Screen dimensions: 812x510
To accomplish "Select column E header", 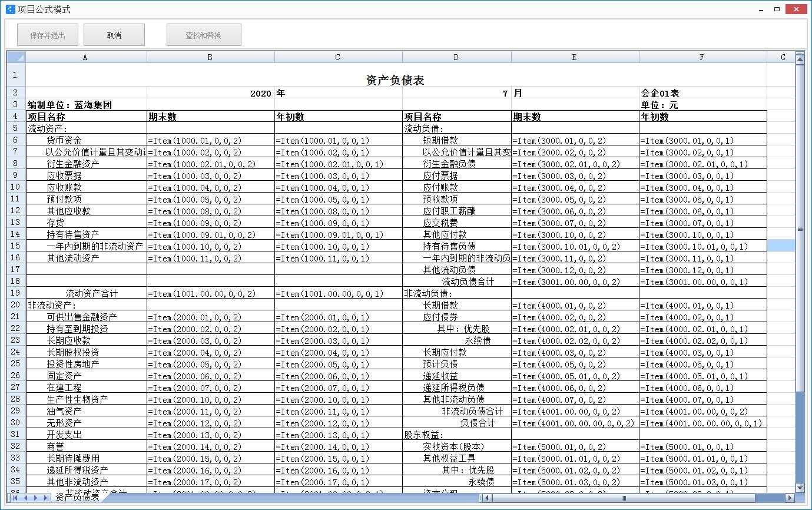I will point(575,57).
